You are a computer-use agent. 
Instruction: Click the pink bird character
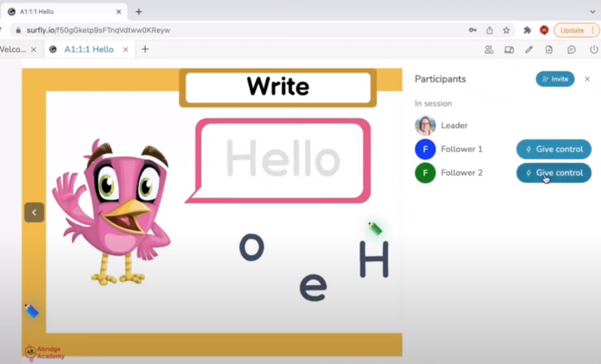[x=112, y=212]
